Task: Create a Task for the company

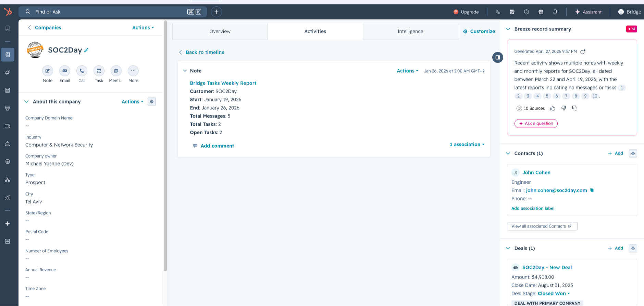Action: click(99, 71)
